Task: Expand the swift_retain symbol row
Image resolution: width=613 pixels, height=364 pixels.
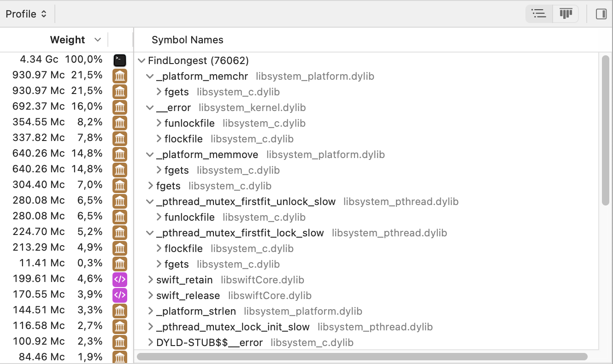Action: tap(150, 280)
